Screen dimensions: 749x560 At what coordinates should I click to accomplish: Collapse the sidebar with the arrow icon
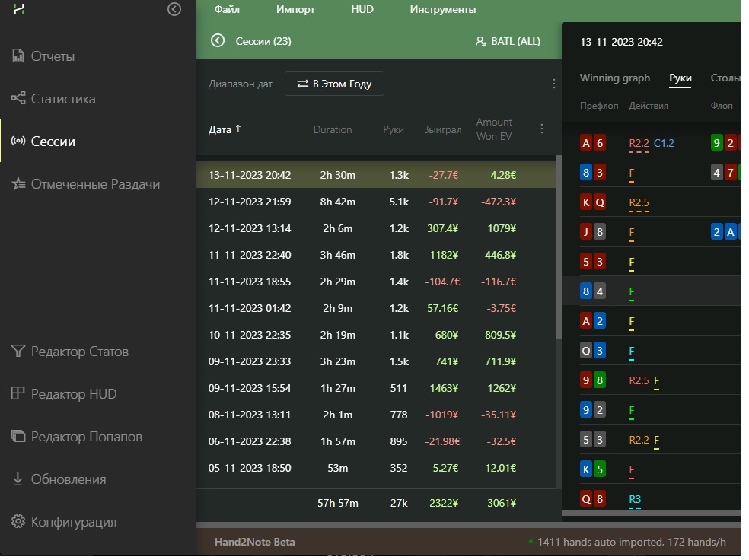point(176,9)
